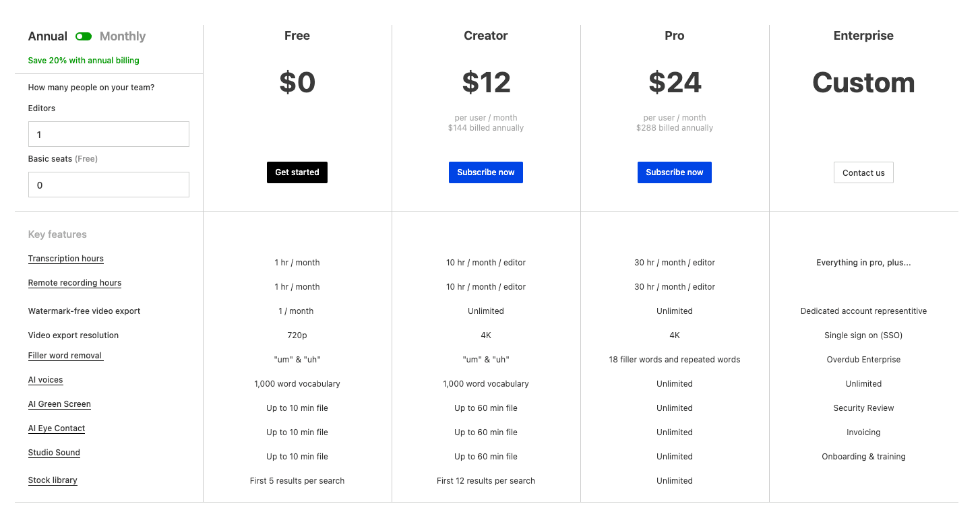Viewport: 980px width, 516px height.
Task: Click the Enterprise plan heading
Action: [x=863, y=36]
